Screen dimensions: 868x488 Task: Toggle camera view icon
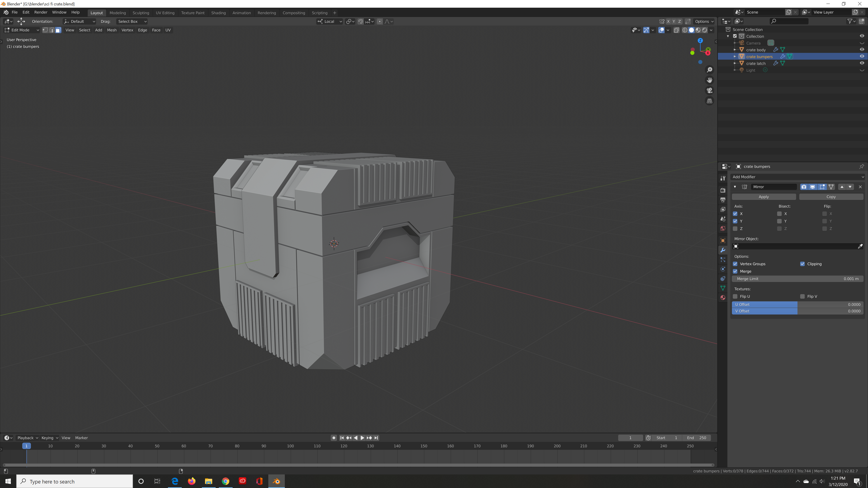point(709,91)
